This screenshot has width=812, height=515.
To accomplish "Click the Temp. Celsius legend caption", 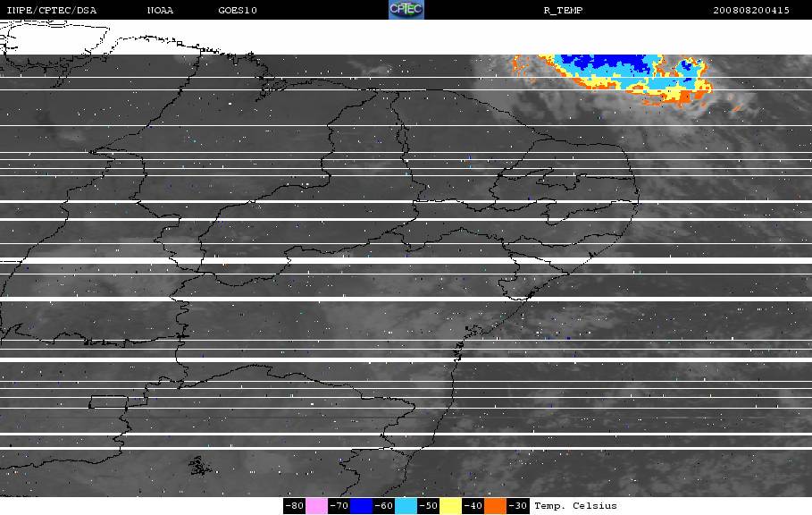I will pos(575,506).
